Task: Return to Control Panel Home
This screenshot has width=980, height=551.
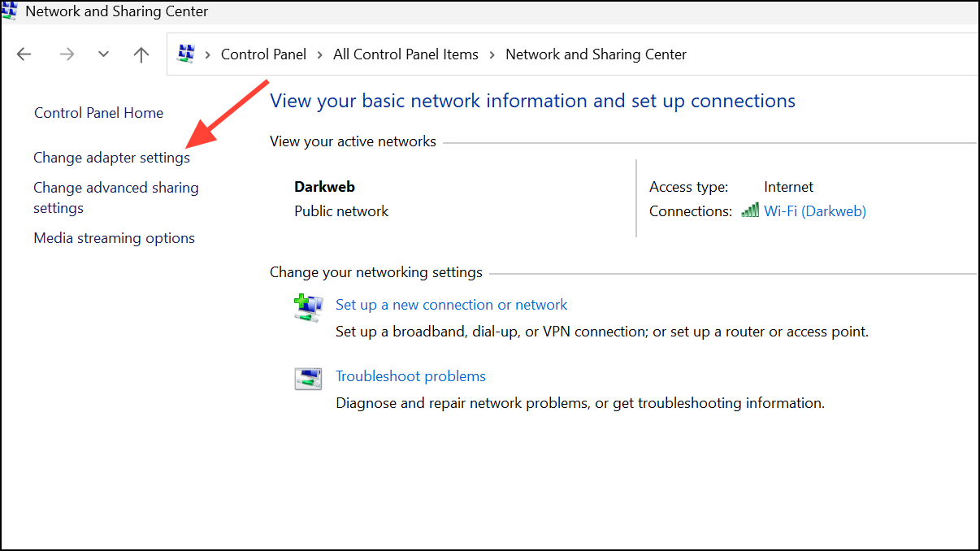Action: pyautogui.click(x=98, y=112)
